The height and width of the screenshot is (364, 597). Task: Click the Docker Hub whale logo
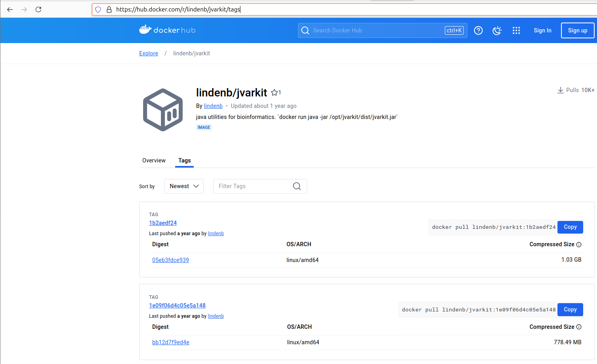point(167,30)
